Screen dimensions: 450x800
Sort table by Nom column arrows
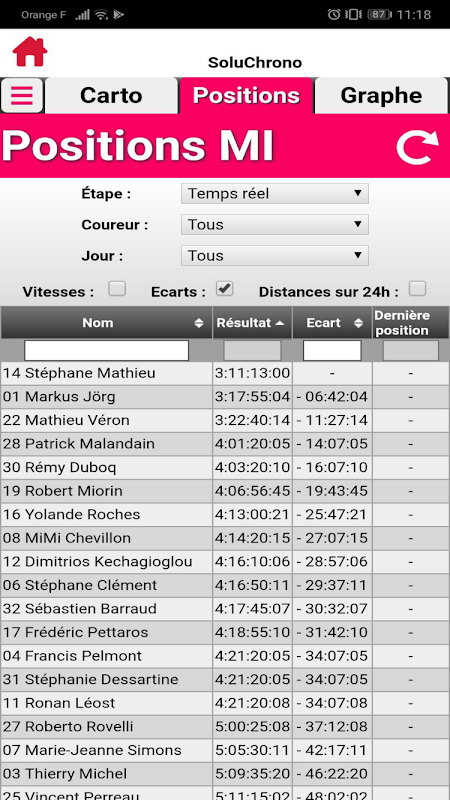click(x=199, y=323)
